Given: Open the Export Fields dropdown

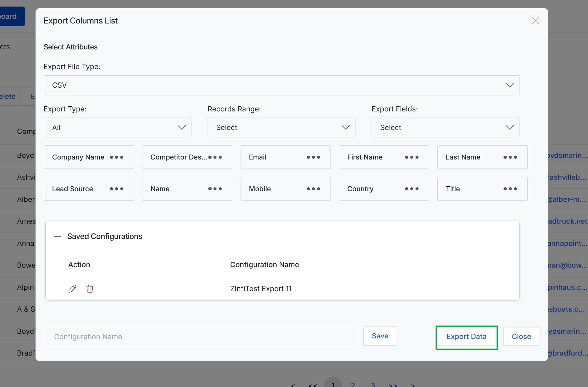Looking at the screenshot, I should point(445,128).
